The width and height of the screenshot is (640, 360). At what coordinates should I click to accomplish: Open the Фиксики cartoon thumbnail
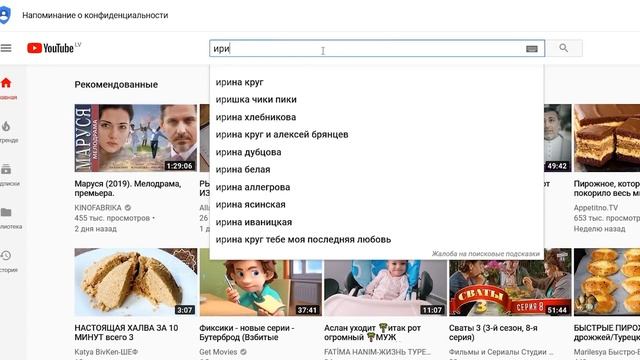(260, 288)
